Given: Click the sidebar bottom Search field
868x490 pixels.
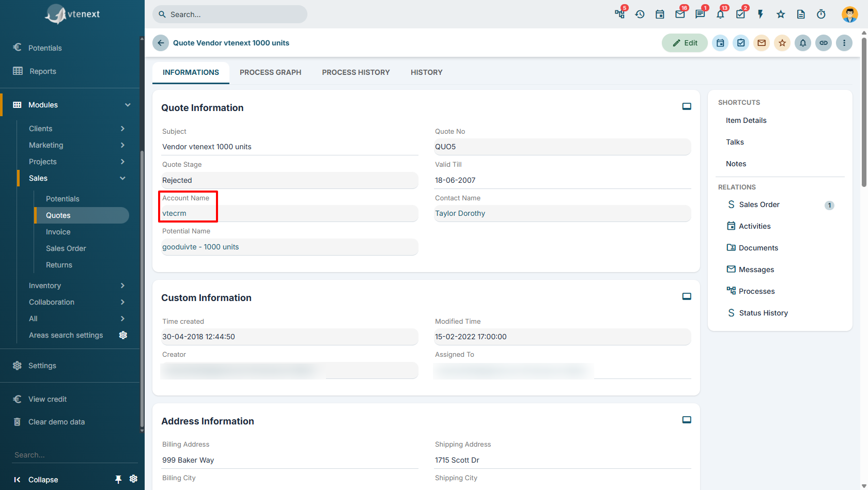Looking at the screenshot, I should (x=75, y=455).
